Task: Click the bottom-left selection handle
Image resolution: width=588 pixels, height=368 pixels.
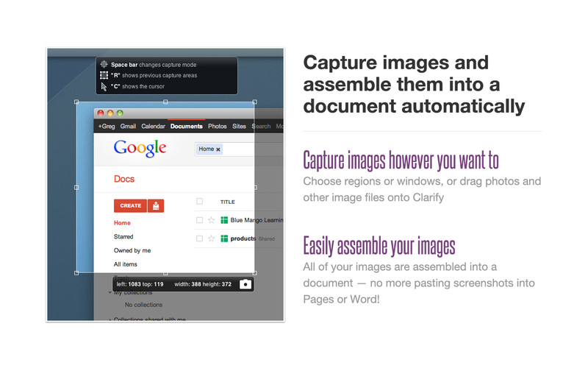Action: [x=76, y=273]
